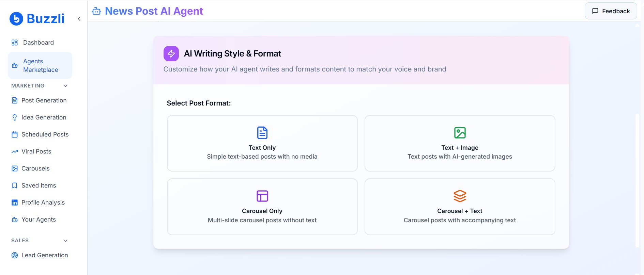The height and width of the screenshot is (275, 644).
Task: Choose the Text + Image post format
Action: click(460, 143)
